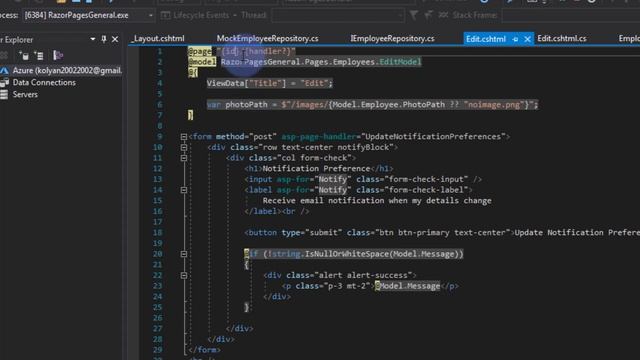
Task: Open the Thread combo box
Action: [338, 16]
